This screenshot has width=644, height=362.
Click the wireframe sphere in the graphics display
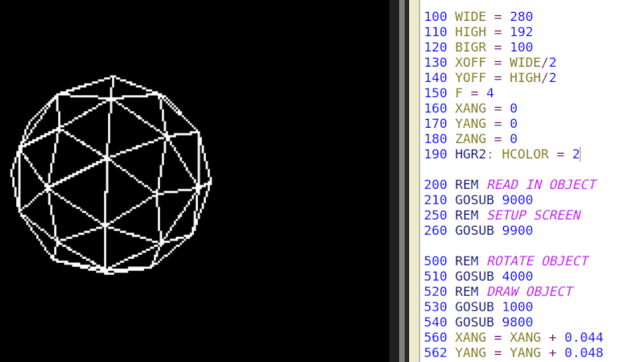[x=112, y=175]
